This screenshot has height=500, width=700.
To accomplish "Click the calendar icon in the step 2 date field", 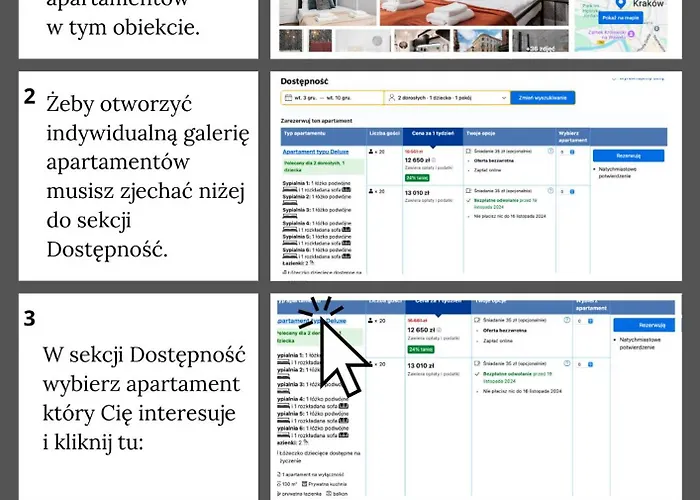I will pos(288,98).
